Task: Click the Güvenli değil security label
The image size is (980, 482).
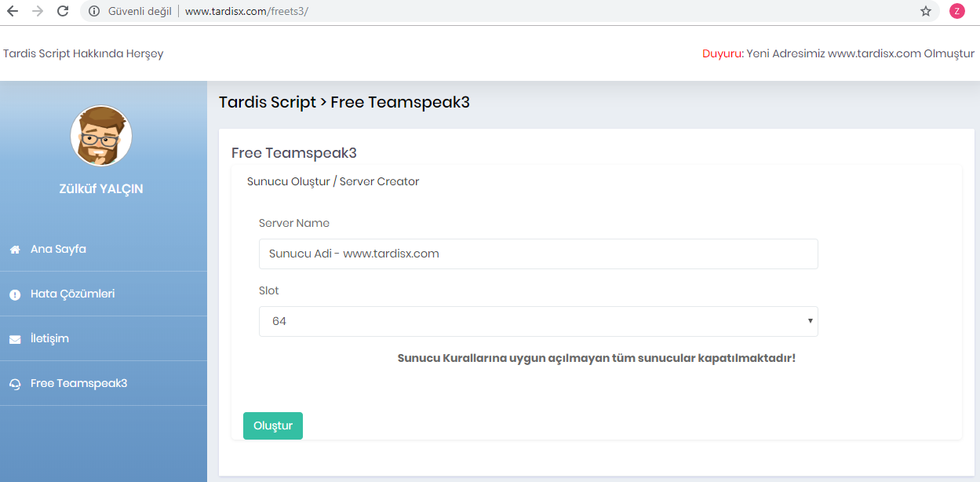Action: point(140,11)
